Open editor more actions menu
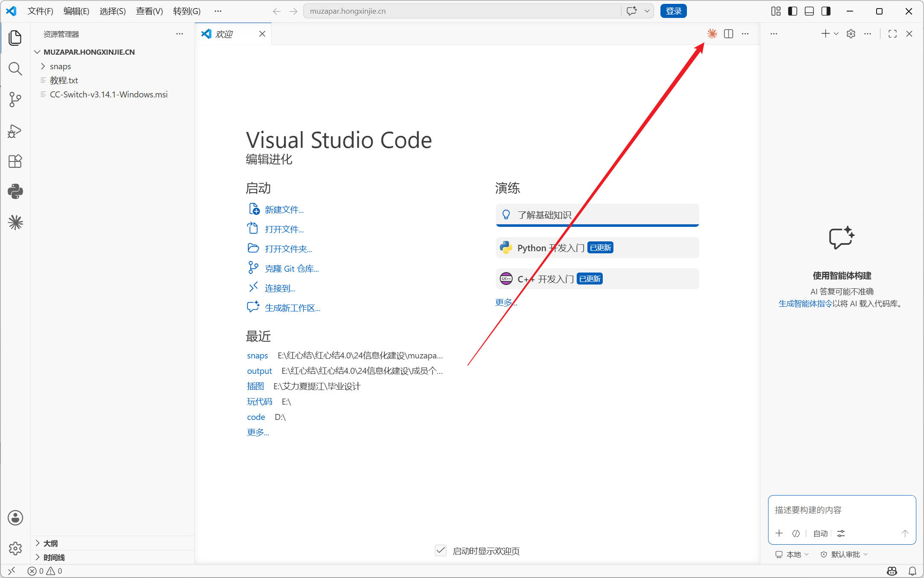The image size is (924, 578). coord(745,34)
